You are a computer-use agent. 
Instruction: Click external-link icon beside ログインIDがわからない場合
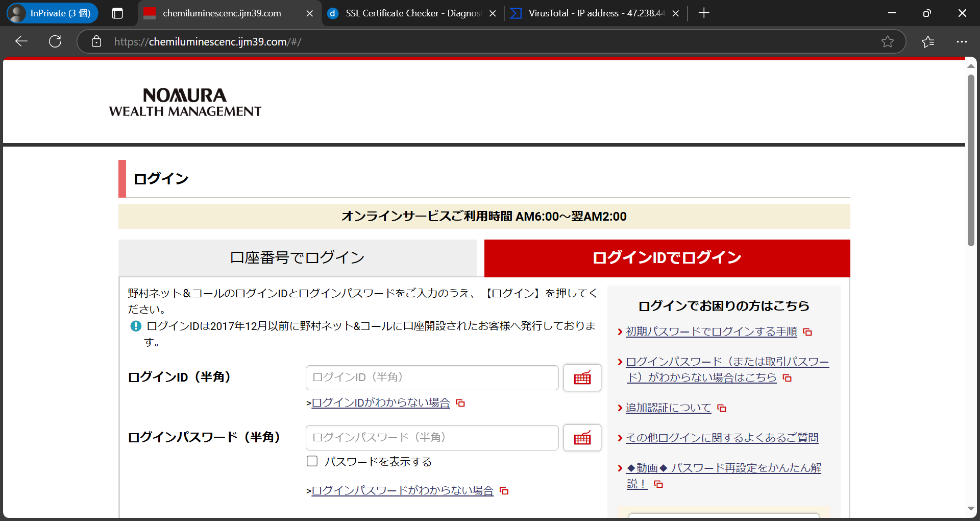point(460,403)
